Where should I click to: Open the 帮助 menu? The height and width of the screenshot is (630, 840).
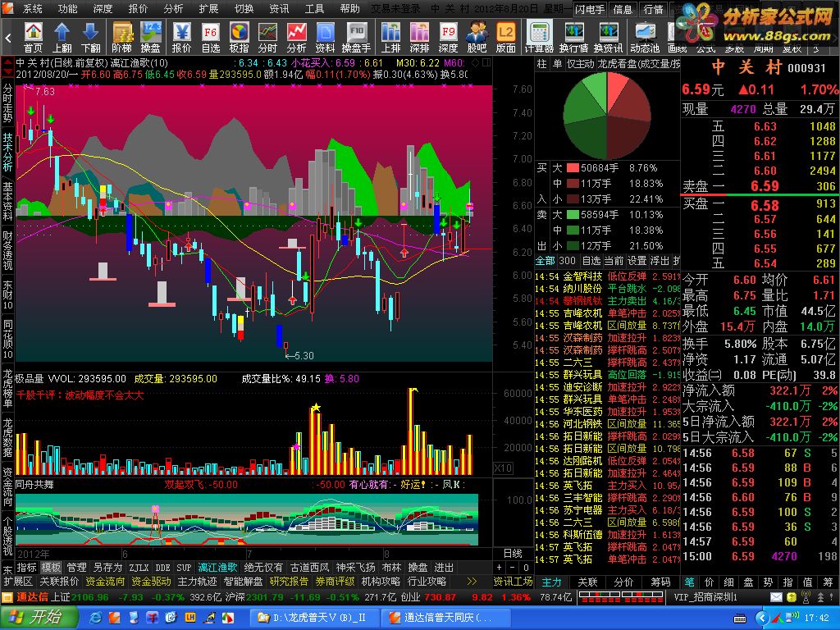coord(349,8)
